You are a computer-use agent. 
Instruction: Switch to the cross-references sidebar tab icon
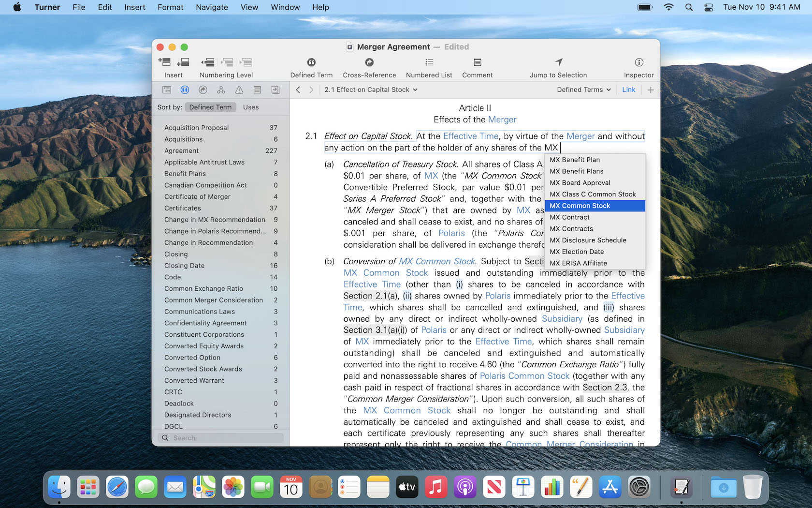[x=203, y=90]
